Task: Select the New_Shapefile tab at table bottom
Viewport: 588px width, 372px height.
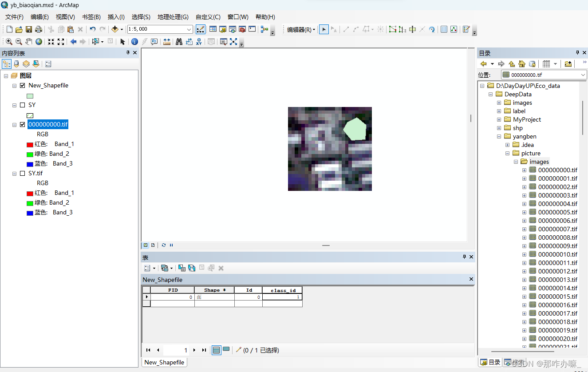Action: pyautogui.click(x=164, y=362)
